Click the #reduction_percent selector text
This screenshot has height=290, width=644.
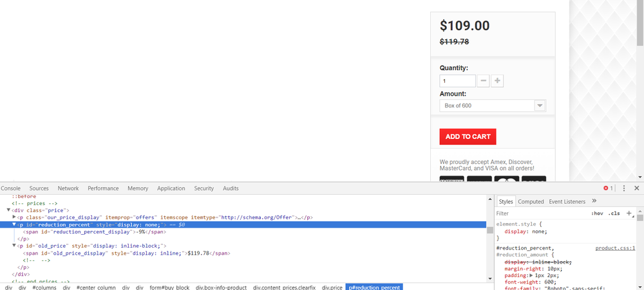[524, 248]
